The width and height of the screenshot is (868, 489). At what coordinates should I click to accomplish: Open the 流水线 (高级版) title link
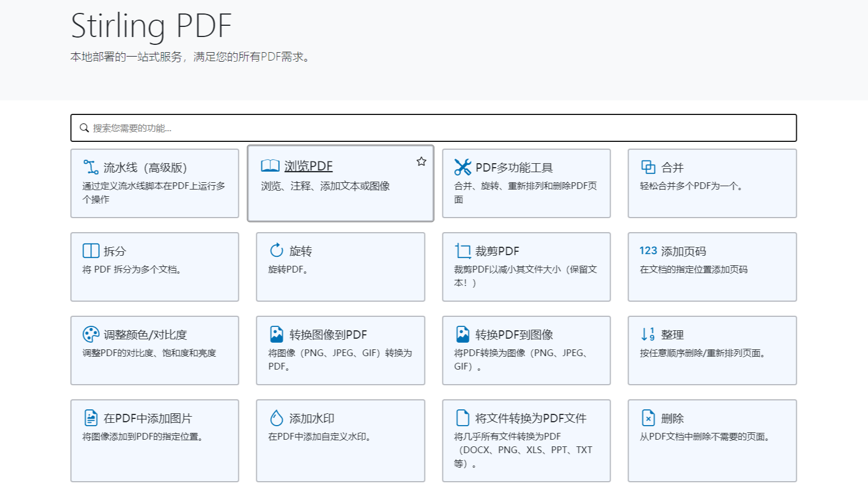pyautogui.click(x=145, y=168)
